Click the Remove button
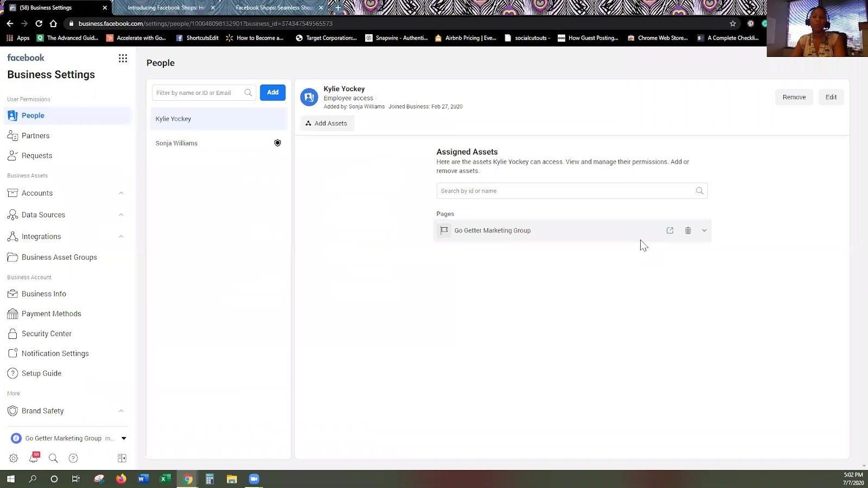Image resolution: width=868 pixels, height=488 pixels. [794, 97]
